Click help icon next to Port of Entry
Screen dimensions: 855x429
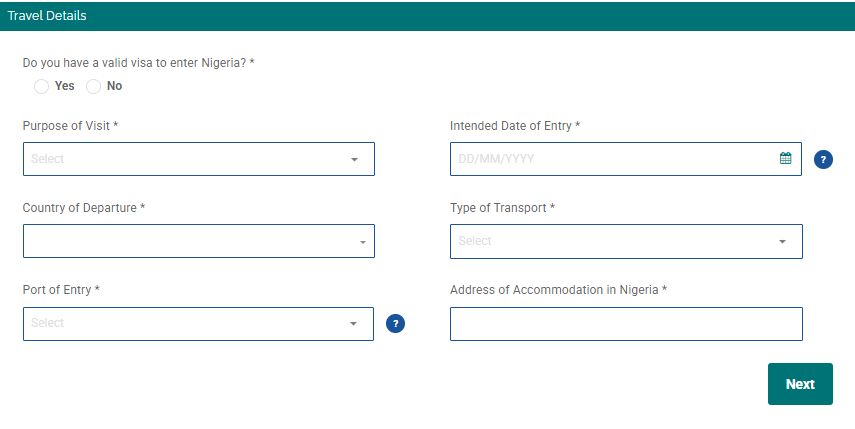tap(395, 324)
